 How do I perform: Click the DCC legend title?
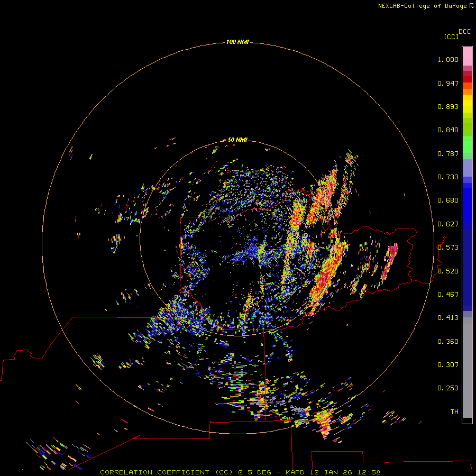[x=464, y=32]
